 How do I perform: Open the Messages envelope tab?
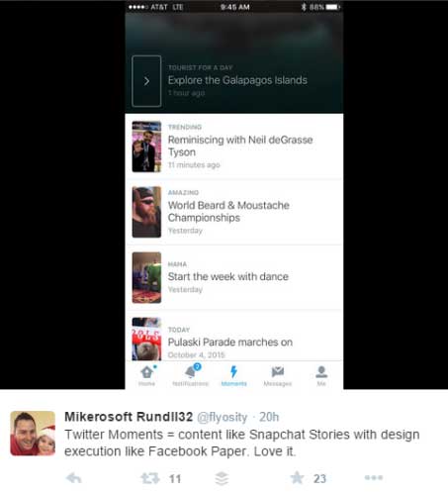pyautogui.click(x=278, y=372)
